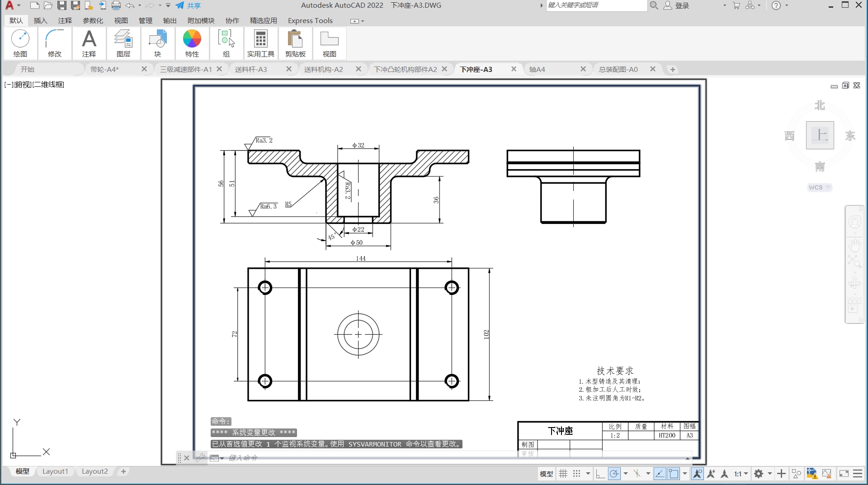This screenshot has width=868, height=485.
Task: Click the New drawing icon
Action: pyautogui.click(x=35, y=5)
